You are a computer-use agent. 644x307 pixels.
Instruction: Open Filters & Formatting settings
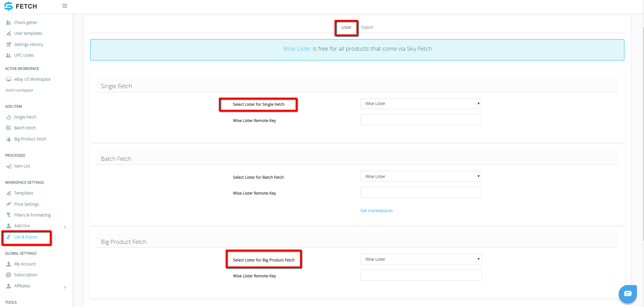[32, 215]
